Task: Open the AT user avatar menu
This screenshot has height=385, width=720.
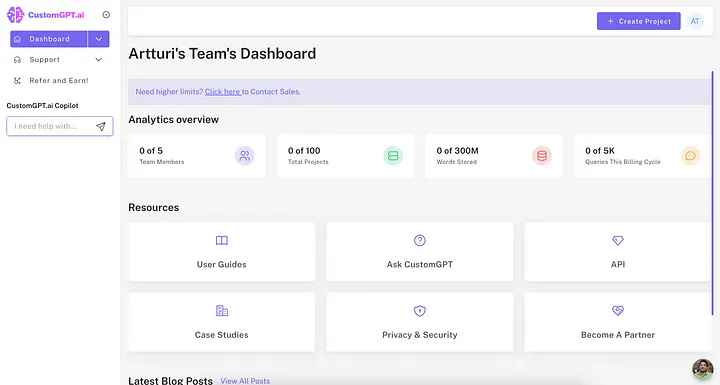Action: [695, 21]
